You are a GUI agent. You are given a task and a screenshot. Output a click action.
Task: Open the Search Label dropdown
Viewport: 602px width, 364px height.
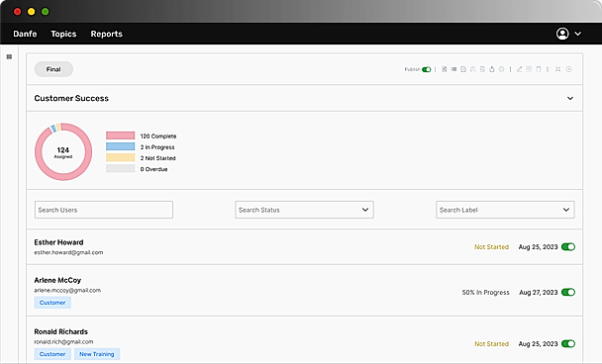[x=505, y=210]
